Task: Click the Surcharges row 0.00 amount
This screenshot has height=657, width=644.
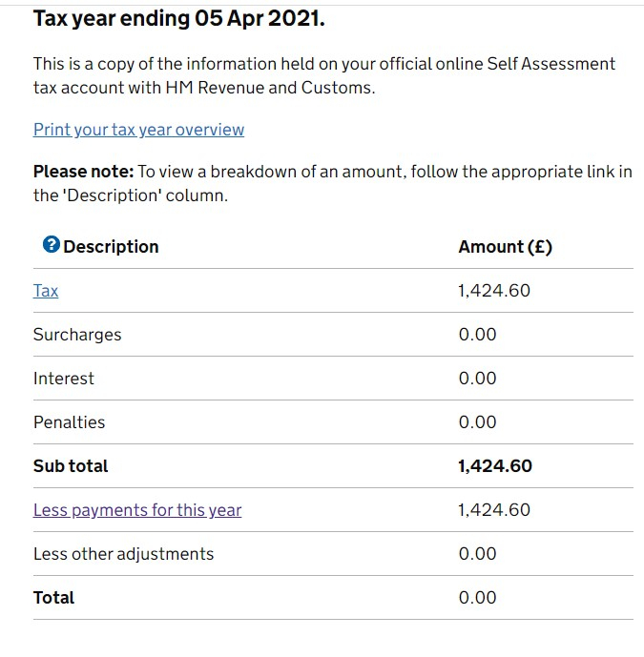Action: [x=477, y=335]
